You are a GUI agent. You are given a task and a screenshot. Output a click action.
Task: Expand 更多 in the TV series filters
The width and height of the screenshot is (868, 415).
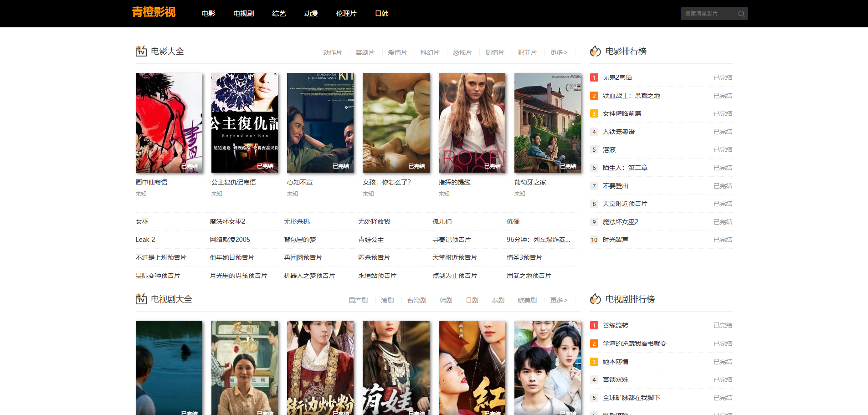[558, 300]
